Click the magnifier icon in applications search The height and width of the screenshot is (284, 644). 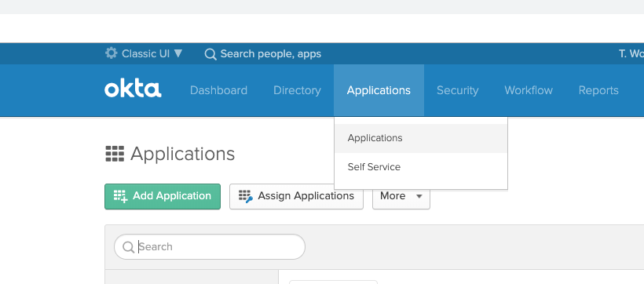[128, 247]
